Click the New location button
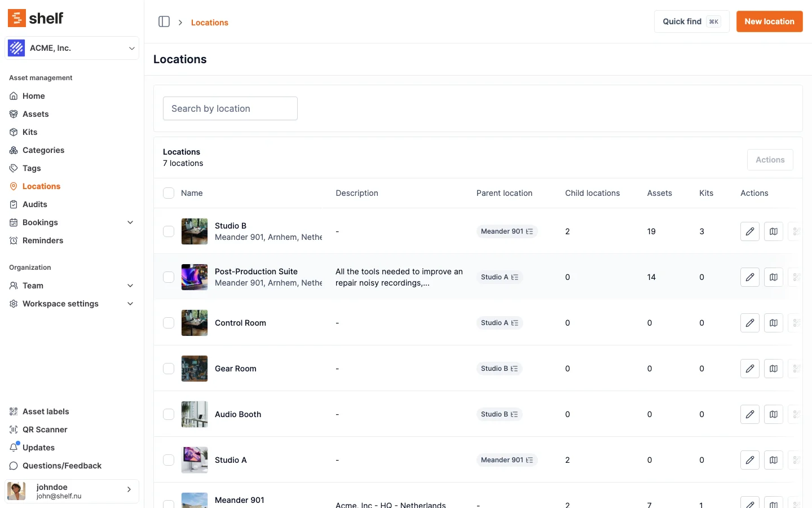This screenshot has height=508, width=812. (769, 21)
